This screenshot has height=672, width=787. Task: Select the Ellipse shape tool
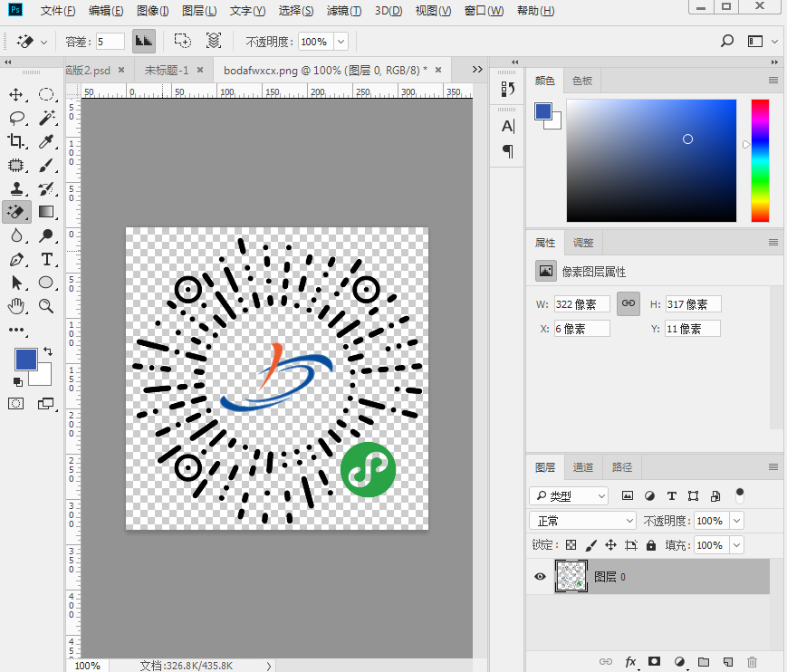tap(46, 283)
